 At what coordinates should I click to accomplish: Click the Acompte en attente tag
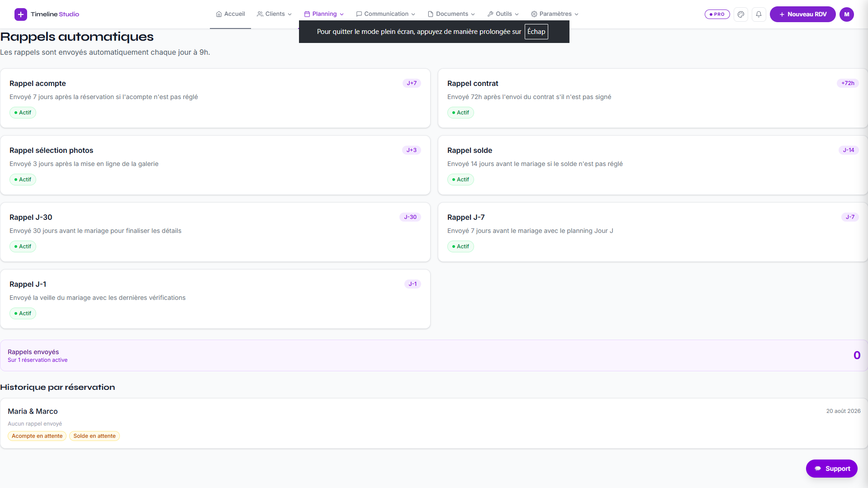coord(37,436)
